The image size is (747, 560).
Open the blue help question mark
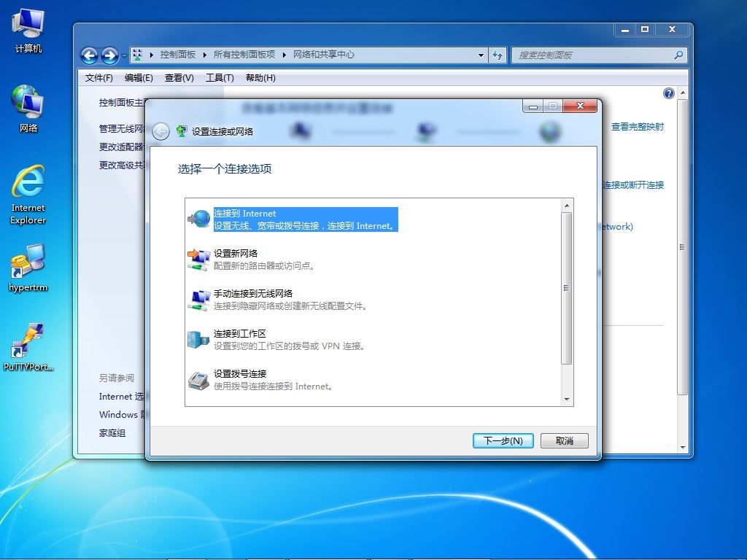pyautogui.click(x=668, y=93)
